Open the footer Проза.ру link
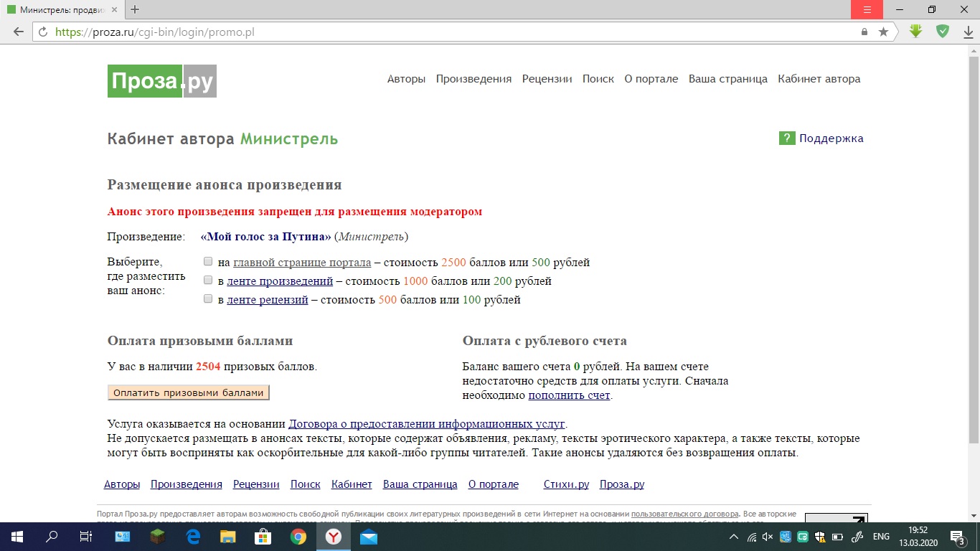 coord(622,484)
